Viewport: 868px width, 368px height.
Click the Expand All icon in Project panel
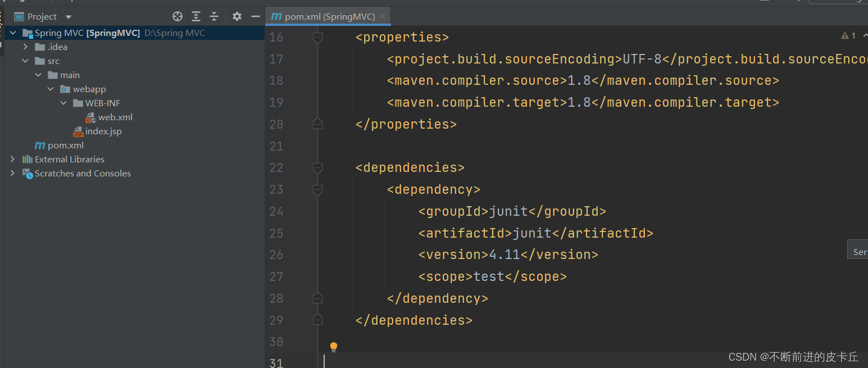click(x=196, y=16)
